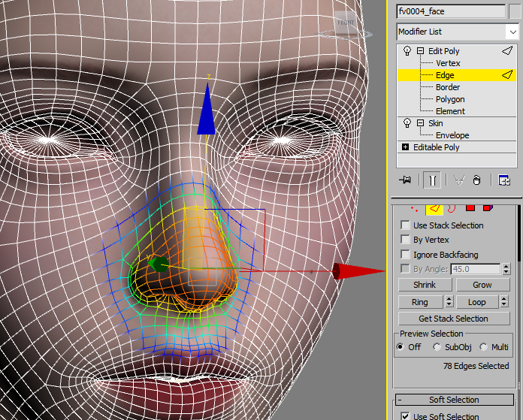Viewport: 523px width, 420px height.
Task: Click the Skin modifier entry
Action: [436, 123]
